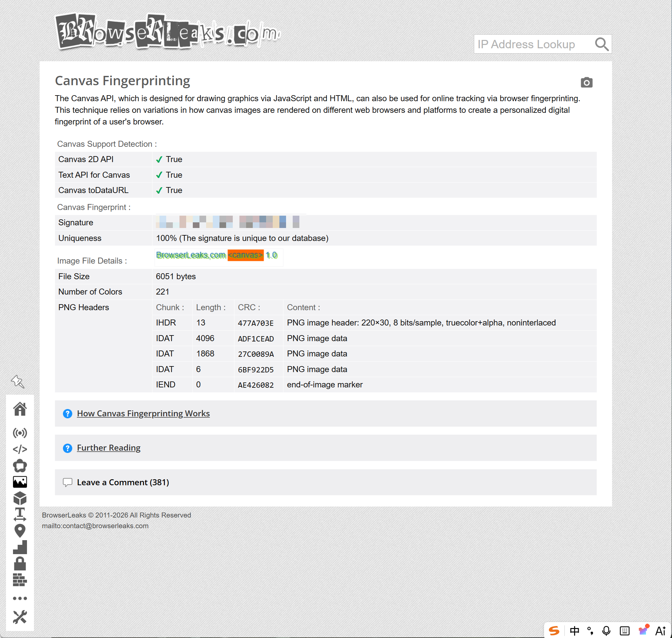Viewport: 672px width, 638px height.
Task: Click the IHDR CRC 477A703E
Action: coord(255,323)
